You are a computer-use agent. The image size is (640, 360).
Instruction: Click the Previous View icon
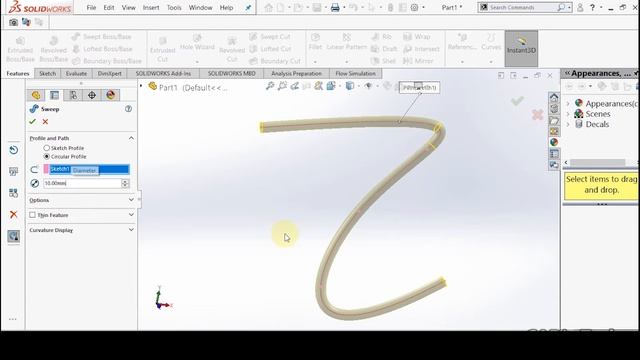pyautogui.click(x=294, y=86)
